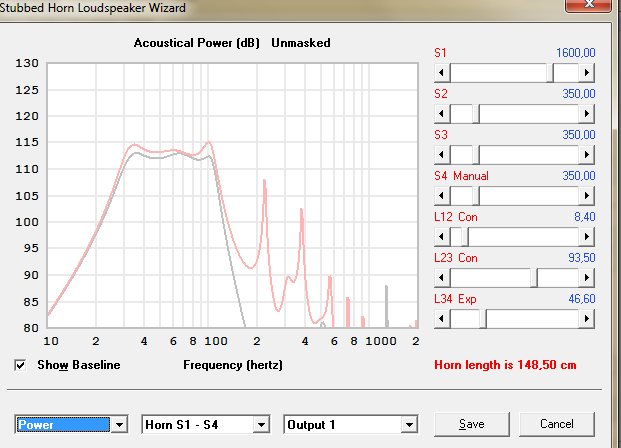Click the S3 slider thumb
621x448 pixels.
point(476,155)
